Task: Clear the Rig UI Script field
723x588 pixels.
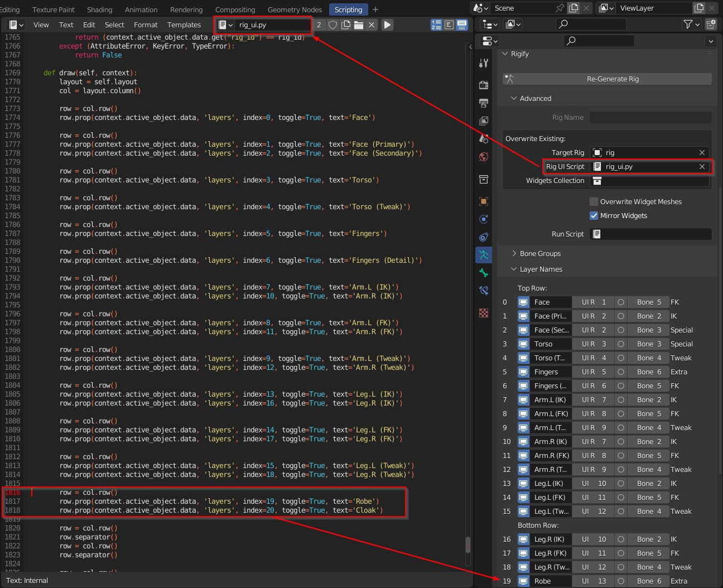Action: (702, 166)
